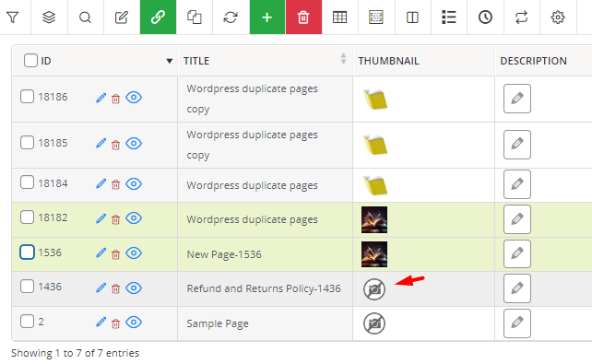
Task: Edit description for row 18186
Action: coord(517,99)
